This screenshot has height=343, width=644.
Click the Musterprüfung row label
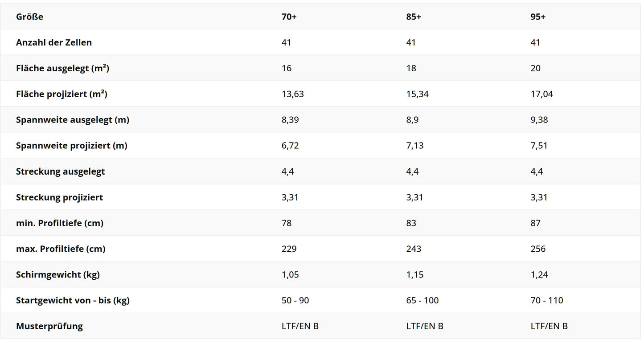pyautogui.click(x=49, y=326)
